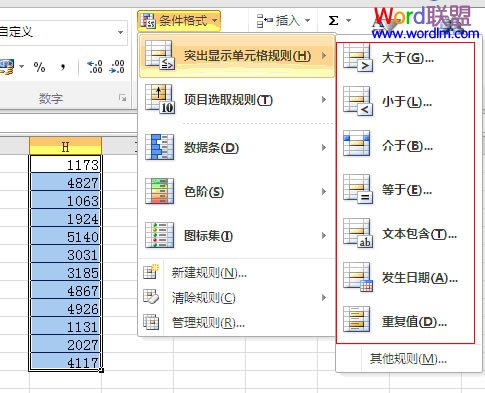Open the 条件格式 conditional formatting menu
Viewport: 485px width, 393px height.
click(179, 21)
